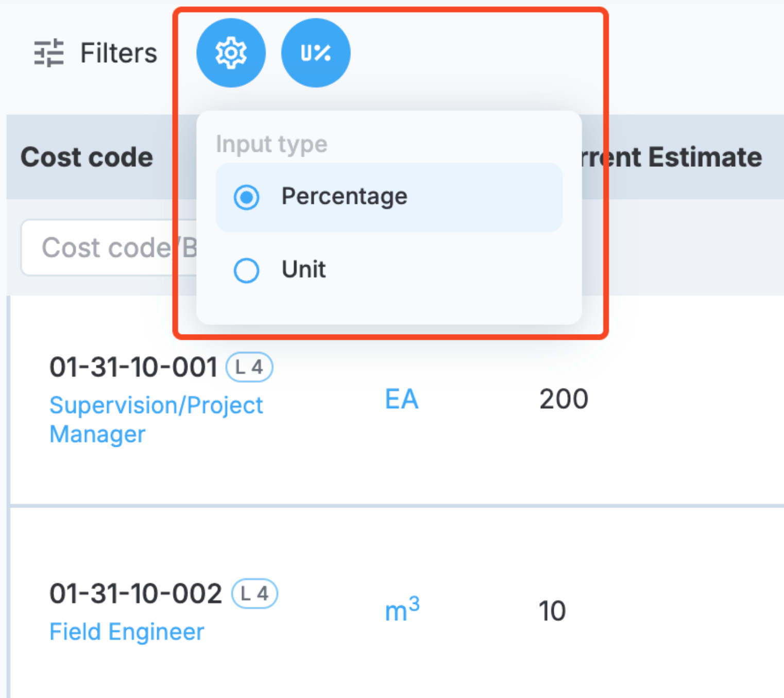Click the L4 badge on 01-31-10-002
Viewport: 784px width, 698px height.
tap(254, 594)
